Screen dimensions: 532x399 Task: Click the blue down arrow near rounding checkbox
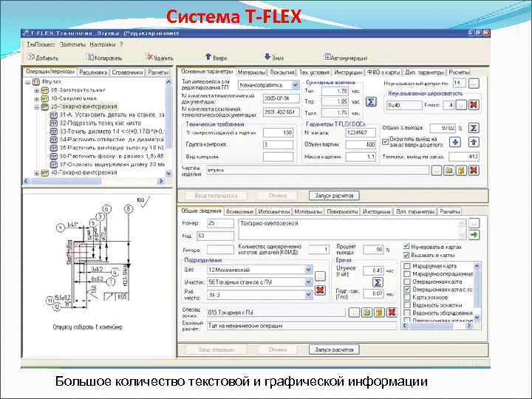455,142
